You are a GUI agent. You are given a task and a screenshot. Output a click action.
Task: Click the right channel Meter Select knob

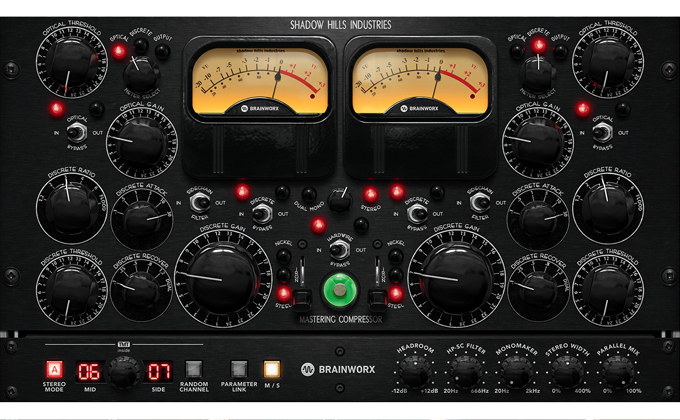point(538,74)
